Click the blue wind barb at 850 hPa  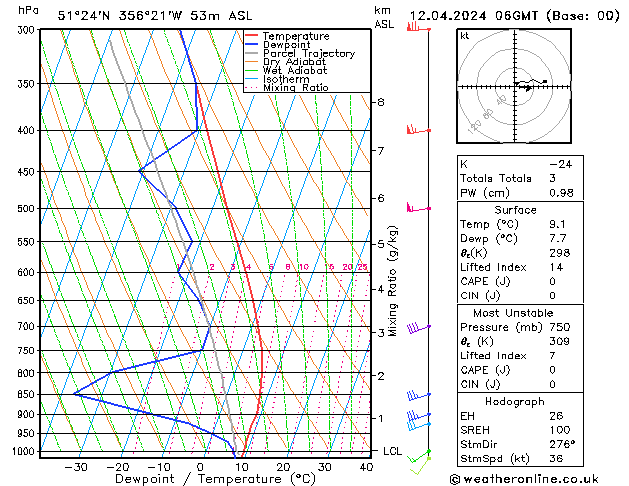(418, 395)
